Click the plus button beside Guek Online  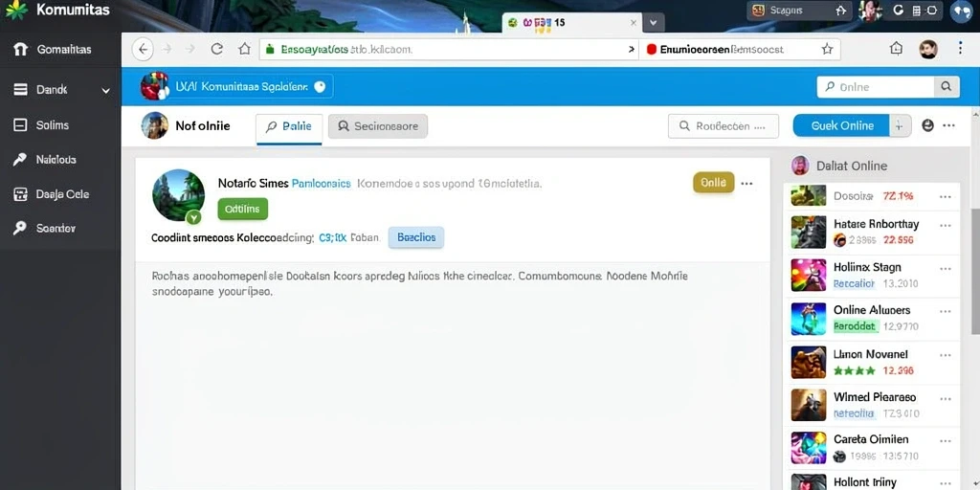pos(900,125)
